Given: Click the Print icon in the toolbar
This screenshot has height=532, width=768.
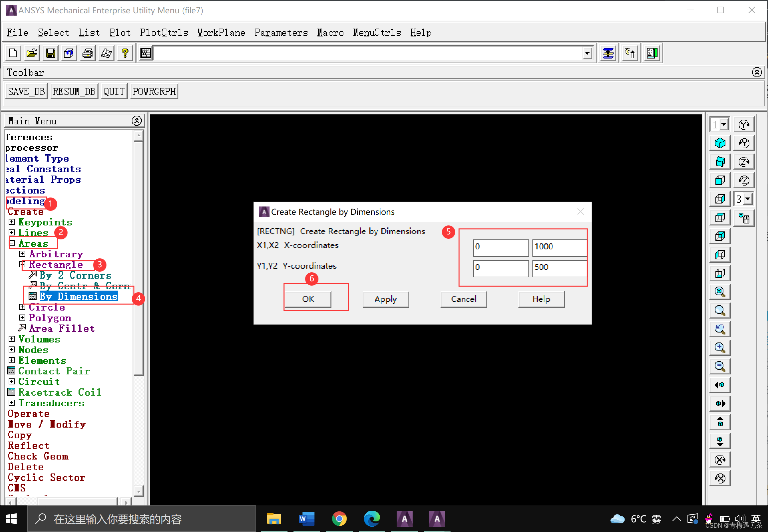Looking at the screenshot, I should [88, 53].
